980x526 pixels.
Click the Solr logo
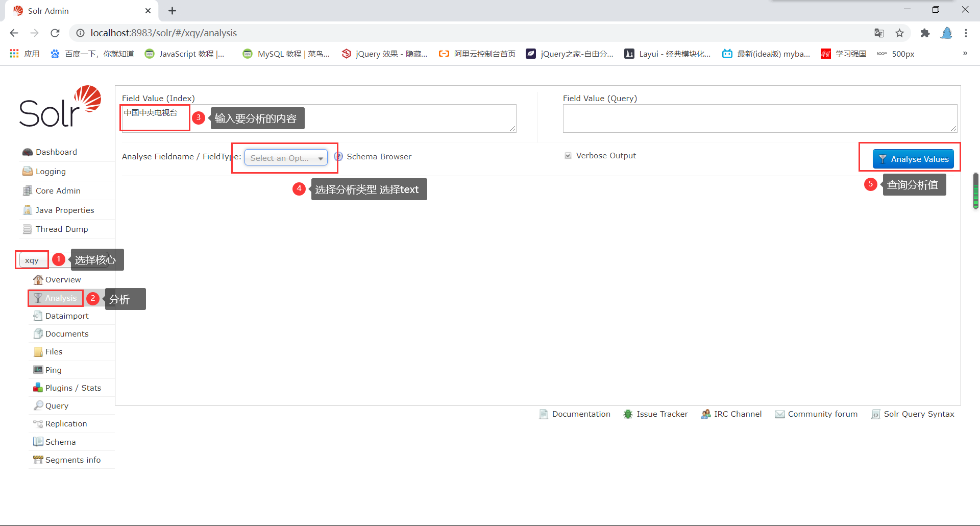pyautogui.click(x=60, y=106)
